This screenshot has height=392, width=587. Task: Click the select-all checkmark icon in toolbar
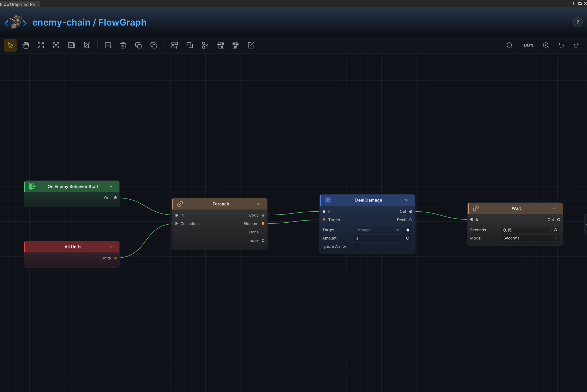[x=71, y=45]
